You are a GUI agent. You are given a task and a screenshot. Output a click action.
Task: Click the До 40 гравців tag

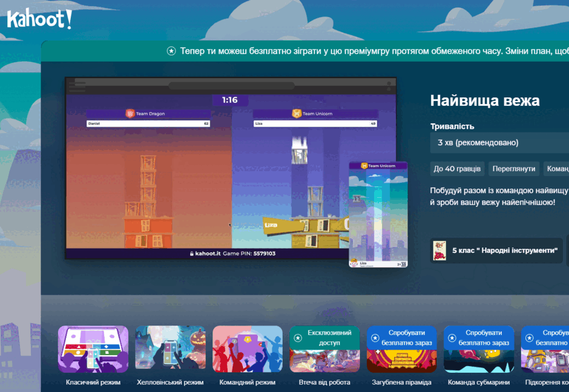(x=457, y=169)
